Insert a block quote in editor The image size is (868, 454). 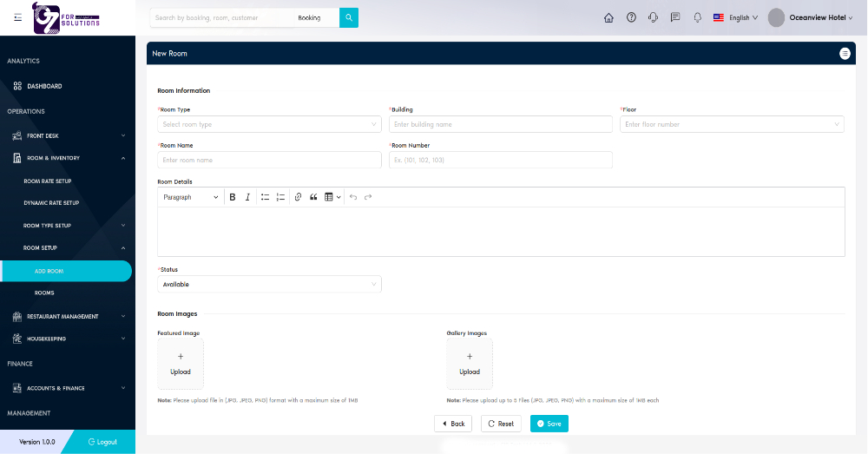coord(313,197)
